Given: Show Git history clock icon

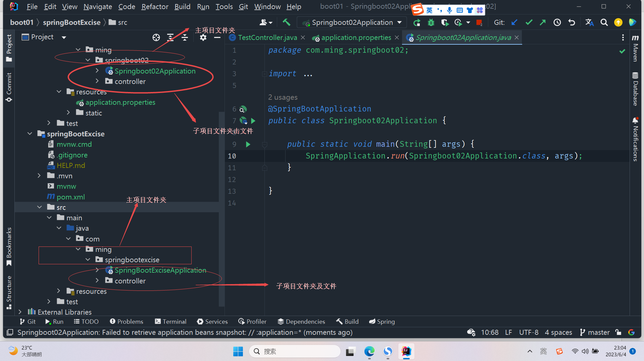Looking at the screenshot, I should click(x=557, y=22).
